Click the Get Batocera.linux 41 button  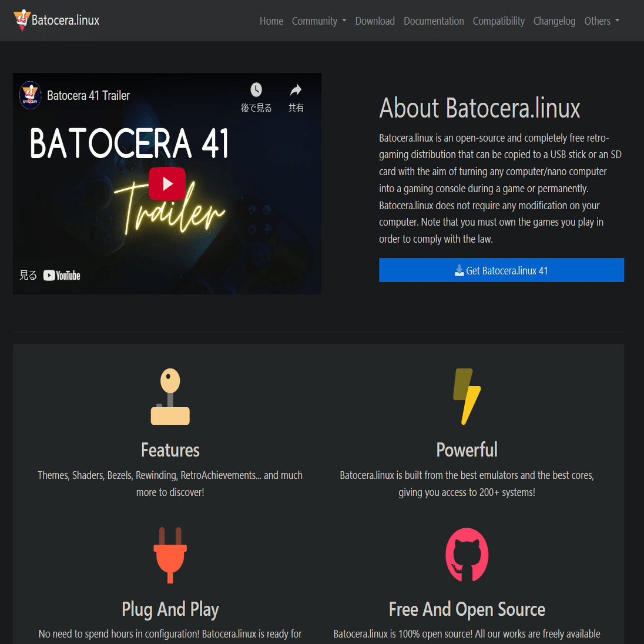pos(501,270)
